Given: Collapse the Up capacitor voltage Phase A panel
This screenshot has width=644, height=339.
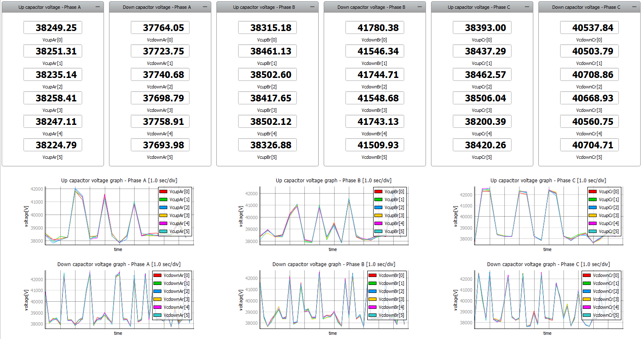Looking at the screenshot, I should coord(98,7).
